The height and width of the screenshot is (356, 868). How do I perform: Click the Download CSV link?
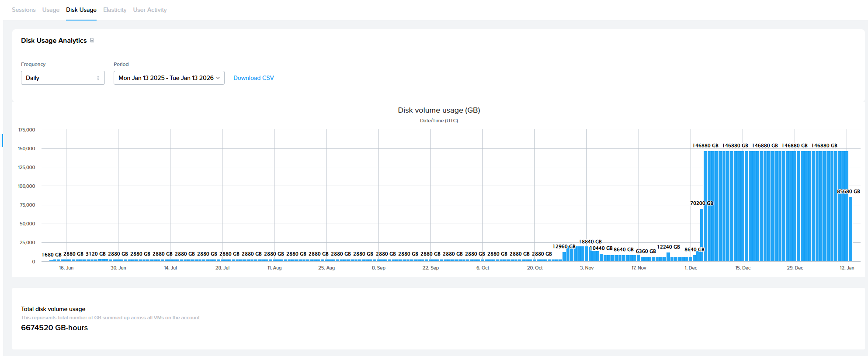(253, 78)
